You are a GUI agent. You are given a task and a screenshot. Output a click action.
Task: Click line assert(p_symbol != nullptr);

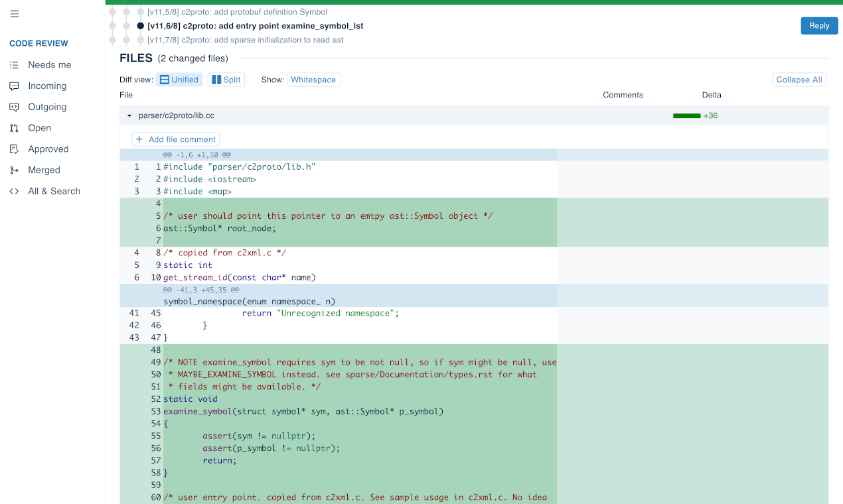tap(271, 448)
